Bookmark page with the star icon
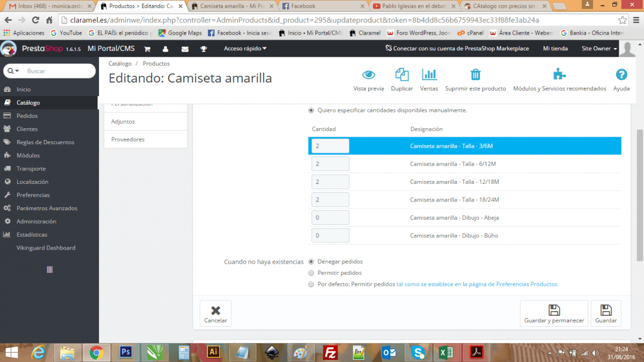 [x=622, y=20]
